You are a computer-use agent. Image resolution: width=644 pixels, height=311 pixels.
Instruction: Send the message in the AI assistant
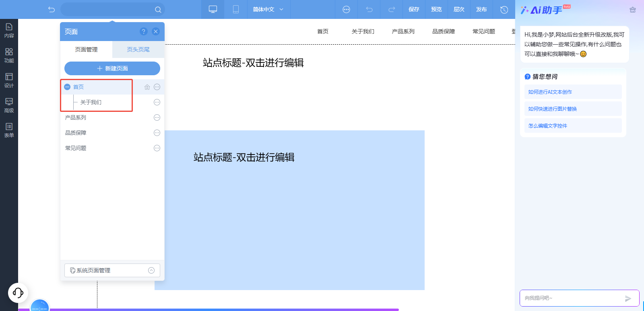(628, 299)
